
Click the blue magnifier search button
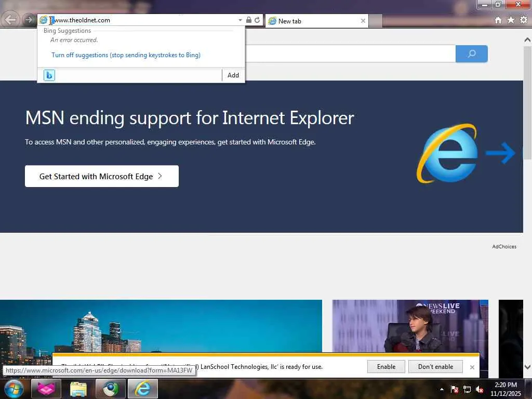472,54
